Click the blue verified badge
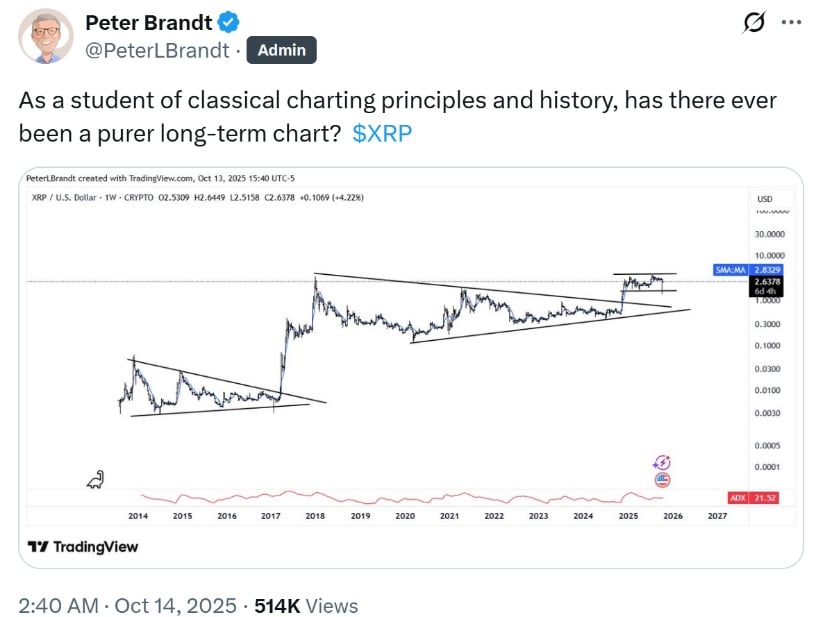Viewport: 825px width, 617px height. 229,22
